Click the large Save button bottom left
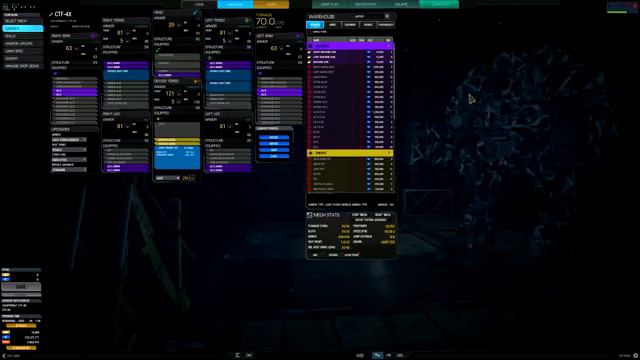Screen dimensions: 640x360 (21, 287)
